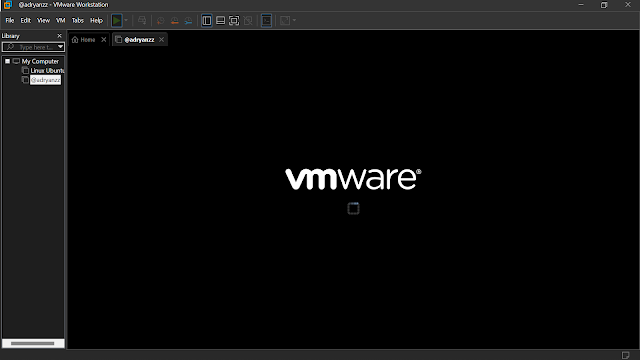Select the @adryanzz VM in library
Image resolution: width=640 pixels, height=360 pixels.
[x=45, y=80]
